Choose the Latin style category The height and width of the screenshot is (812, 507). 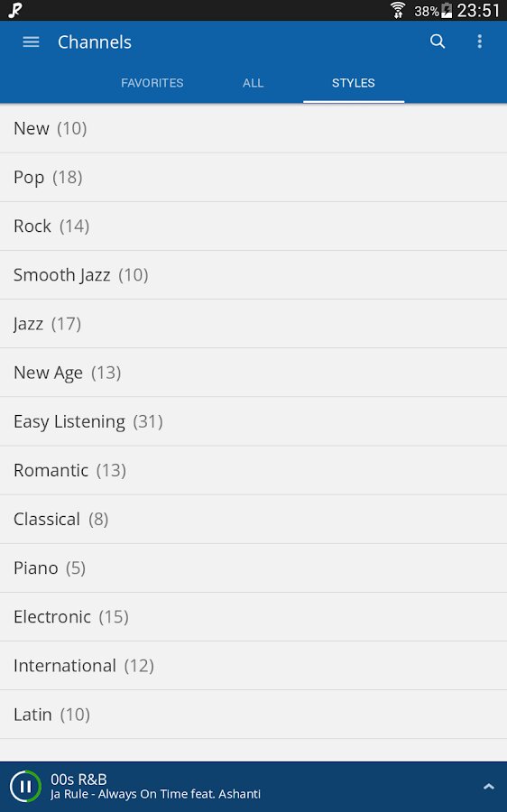tap(253, 715)
